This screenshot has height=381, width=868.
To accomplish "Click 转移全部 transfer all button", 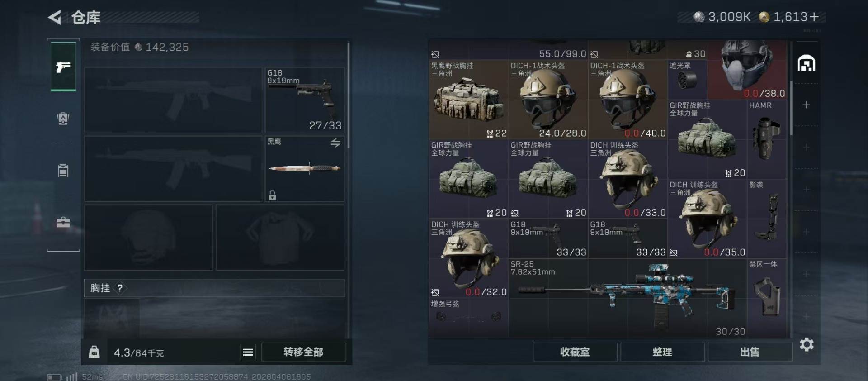I will [x=304, y=352].
